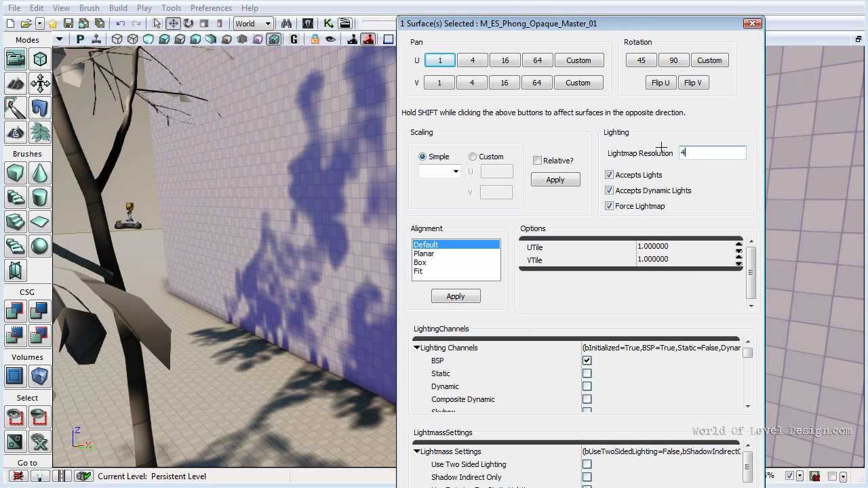Click the Pan V 64 button
The height and width of the screenshot is (488, 868).
[537, 83]
